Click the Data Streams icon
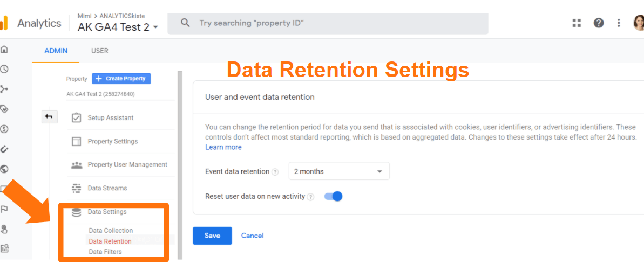Viewport: 644px width, 270px height. click(77, 188)
